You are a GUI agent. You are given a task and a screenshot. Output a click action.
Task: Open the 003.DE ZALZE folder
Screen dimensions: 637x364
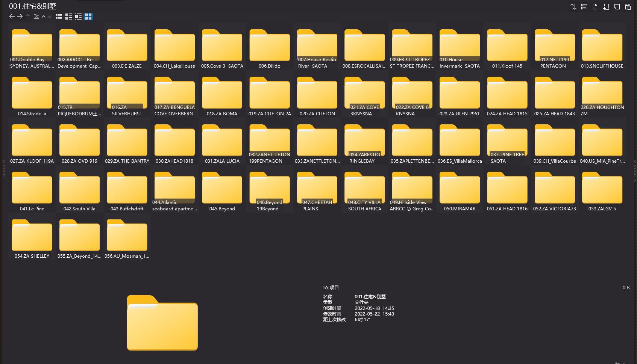(127, 47)
